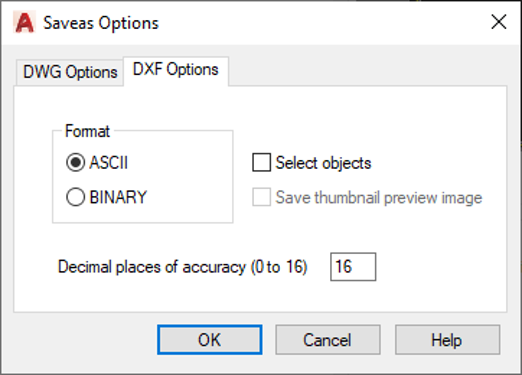Click the ASCII label text

109,163
